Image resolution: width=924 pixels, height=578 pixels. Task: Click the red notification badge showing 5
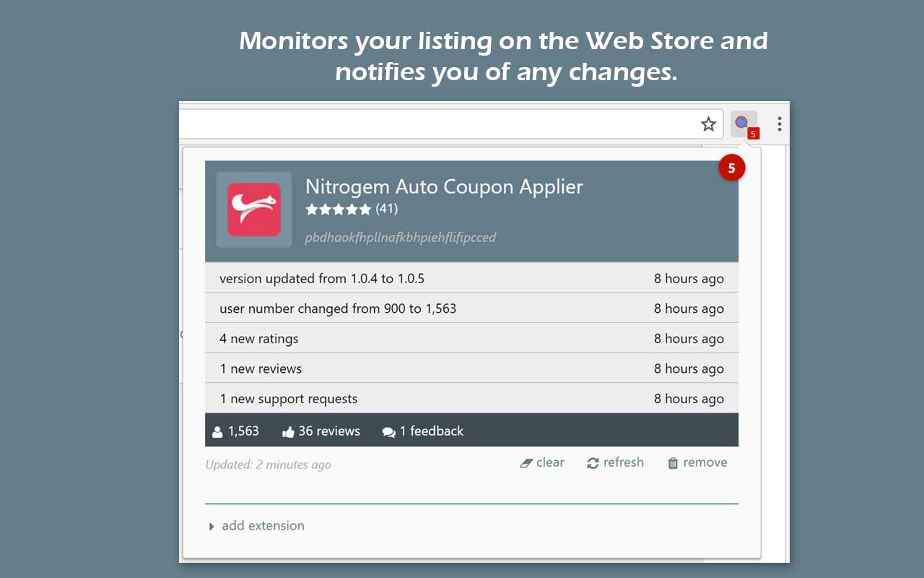(733, 166)
